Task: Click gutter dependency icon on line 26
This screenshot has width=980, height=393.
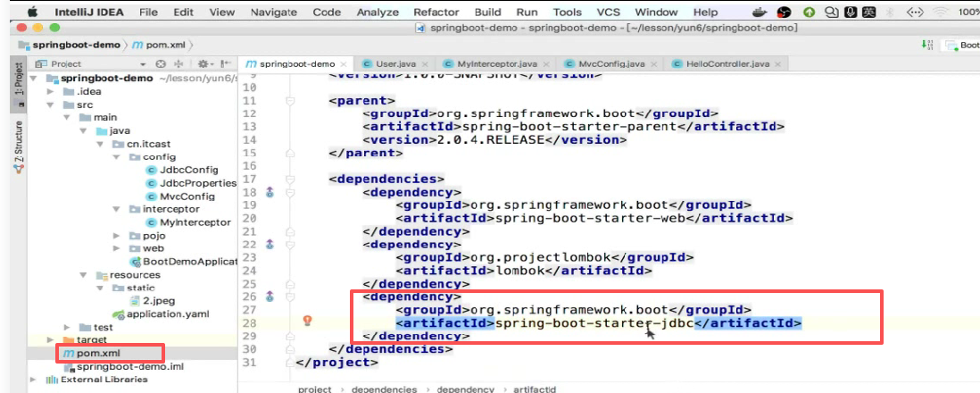Action: [270, 296]
